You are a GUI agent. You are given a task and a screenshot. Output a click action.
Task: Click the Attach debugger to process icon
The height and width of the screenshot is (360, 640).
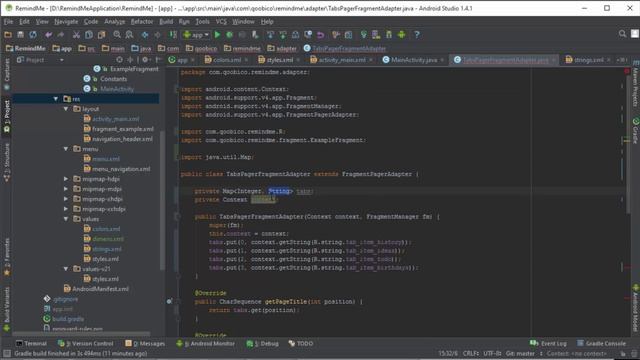point(255,35)
